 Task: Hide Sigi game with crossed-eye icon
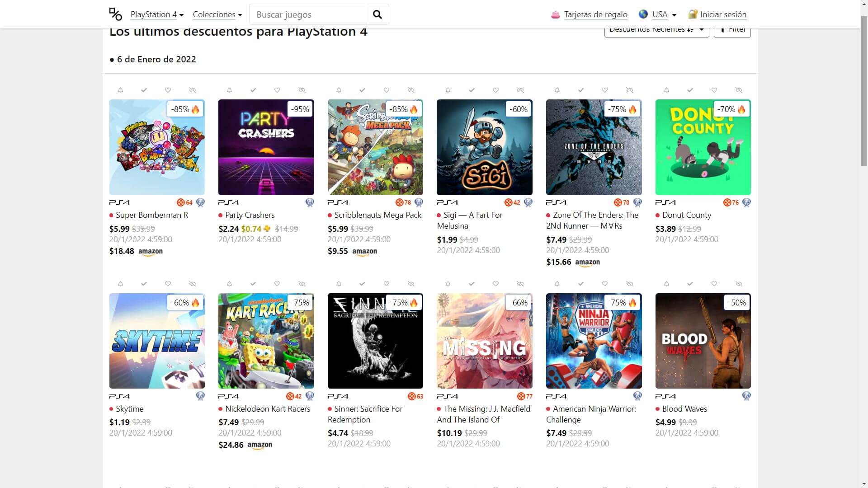point(520,90)
